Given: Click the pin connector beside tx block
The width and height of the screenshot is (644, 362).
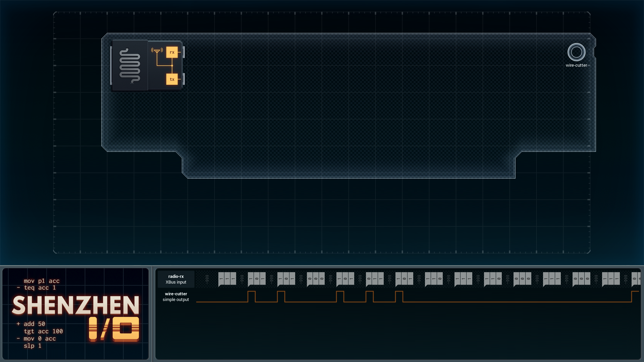Looking at the screenshot, I should 183,79.
